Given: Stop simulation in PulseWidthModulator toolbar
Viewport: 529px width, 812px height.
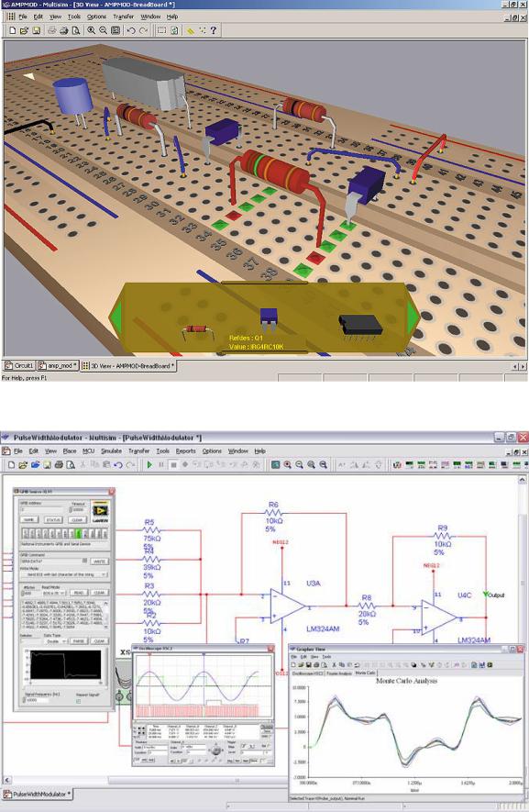Looking at the screenshot, I should [x=173, y=464].
